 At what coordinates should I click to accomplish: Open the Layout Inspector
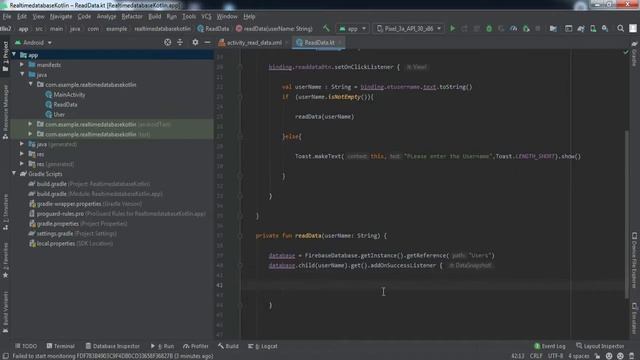point(600,346)
